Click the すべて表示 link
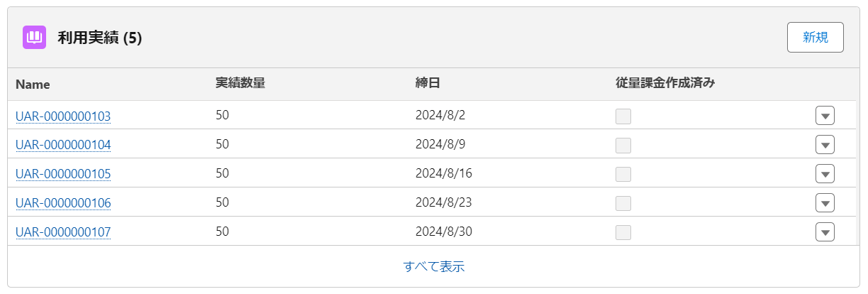868x294 pixels. [434, 267]
